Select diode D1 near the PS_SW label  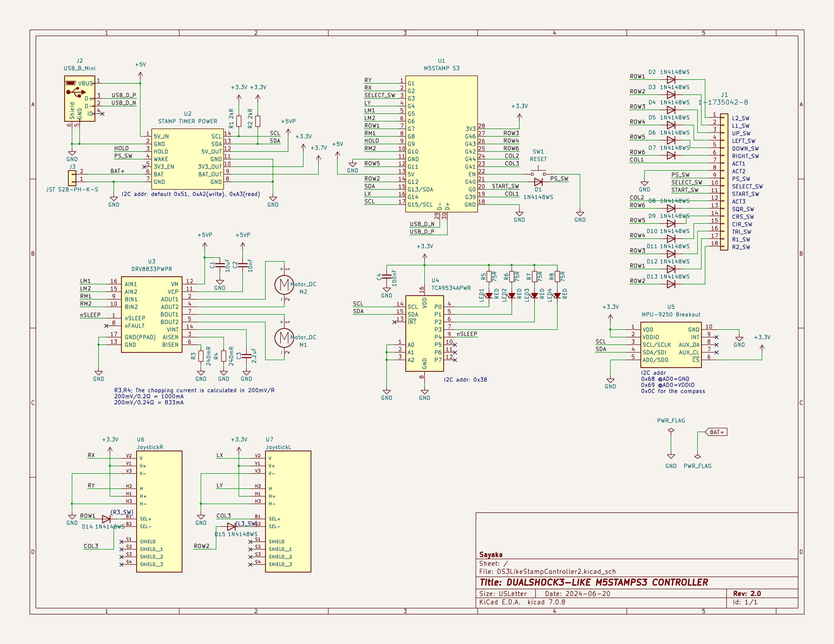(538, 182)
